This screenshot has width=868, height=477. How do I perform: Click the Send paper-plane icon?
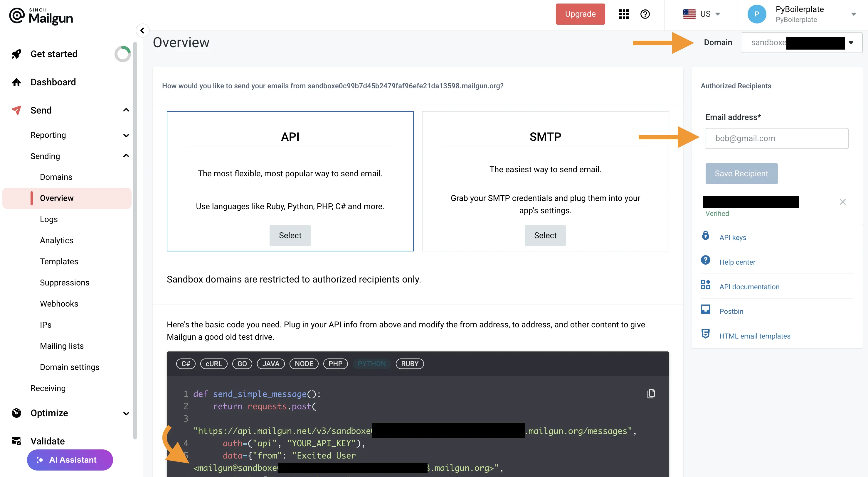tap(16, 110)
